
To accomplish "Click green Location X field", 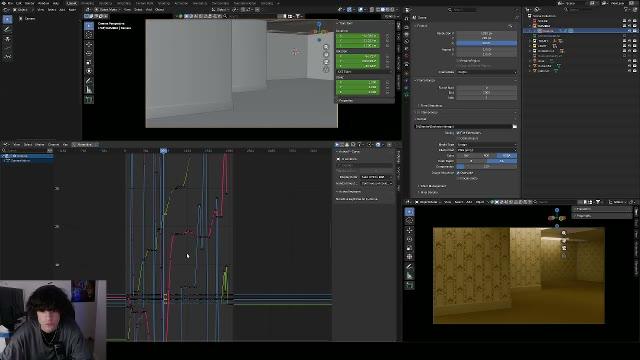I will (358, 36).
